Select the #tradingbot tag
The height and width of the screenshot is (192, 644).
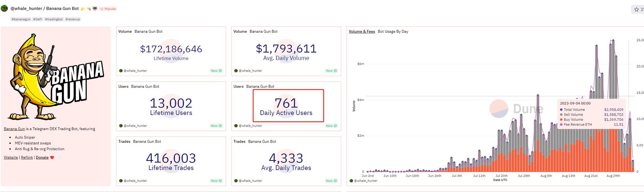pos(54,19)
